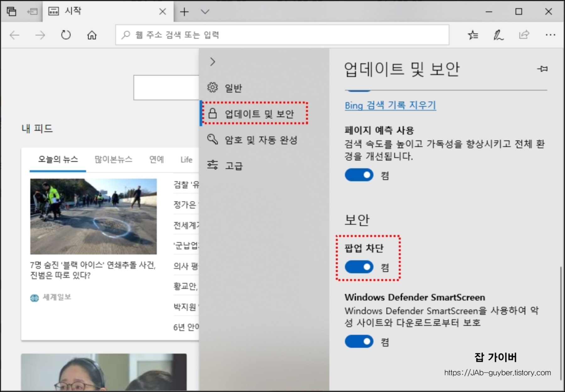This screenshot has width=565, height=392.
Task: Open the '블랙 아이스' 연쇄추돌 headline
Action: pyautogui.click(x=93, y=270)
